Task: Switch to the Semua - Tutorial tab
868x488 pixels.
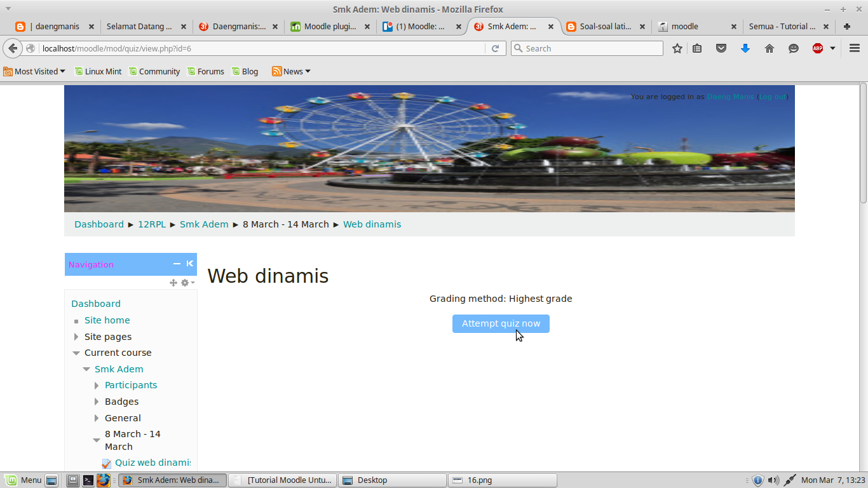Action: 789,27
